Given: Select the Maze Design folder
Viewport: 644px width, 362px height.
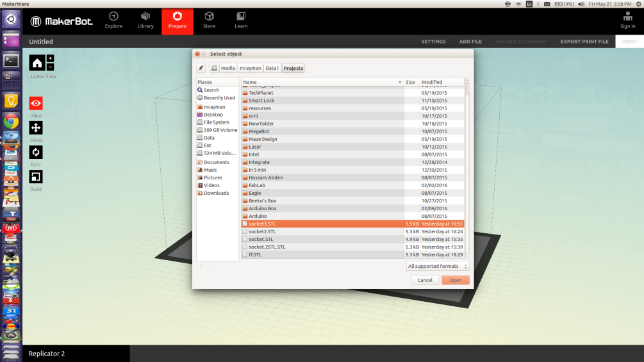Looking at the screenshot, I should 353,139.
